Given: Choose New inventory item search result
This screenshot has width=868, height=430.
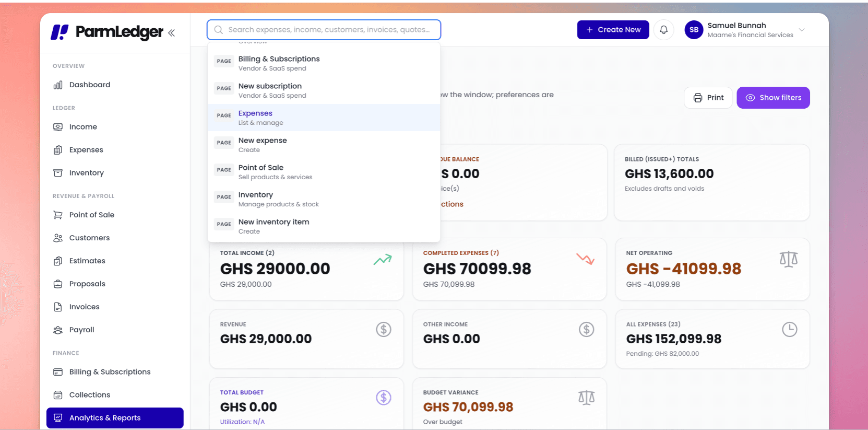Looking at the screenshot, I should pos(324,226).
